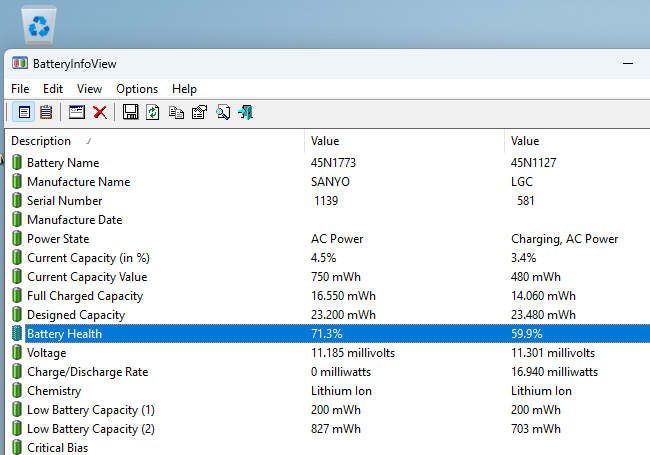The image size is (650, 455).
Task: Open the File menu
Action: click(x=20, y=89)
